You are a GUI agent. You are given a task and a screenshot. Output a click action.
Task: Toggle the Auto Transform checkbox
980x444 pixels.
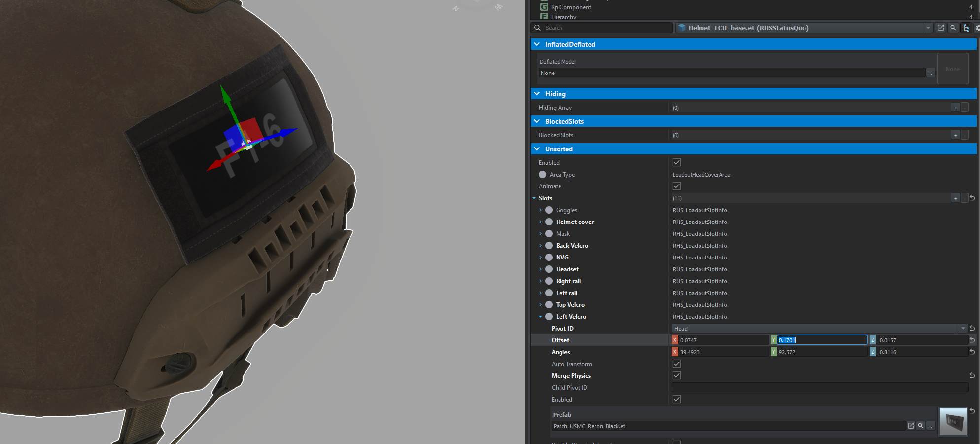click(x=677, y=364)
